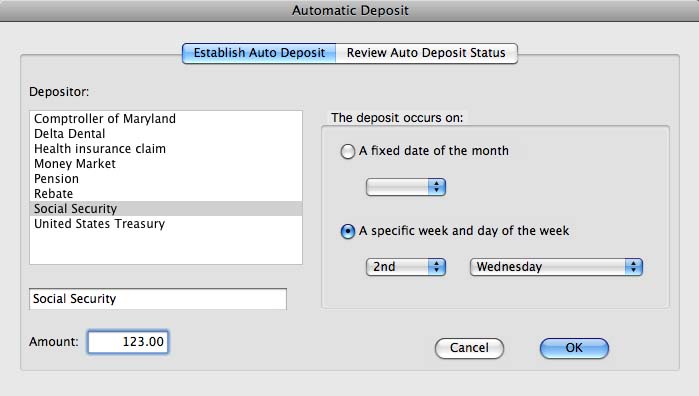Click the Automatic Deposit title bar
This screenshot has height=396, width=699.
(350, 11)
